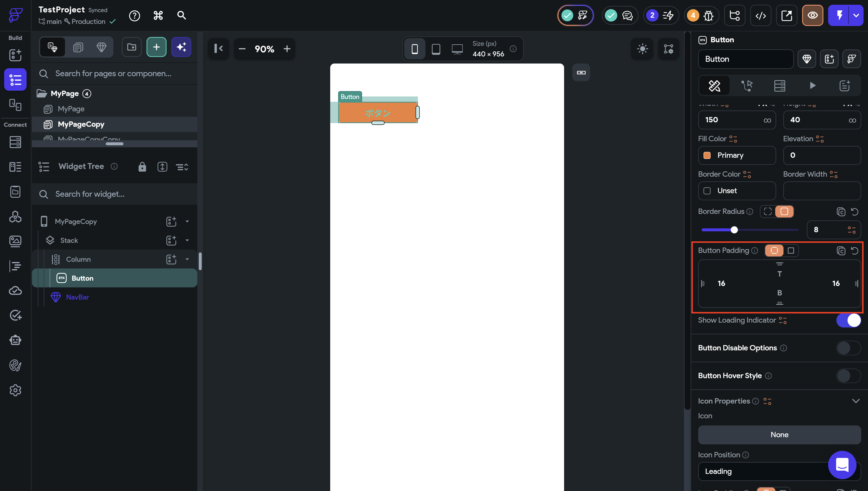This screenshot has height=491, width=868.
Task: Switch to the Actions tab in properties panel
Action: 747,86
